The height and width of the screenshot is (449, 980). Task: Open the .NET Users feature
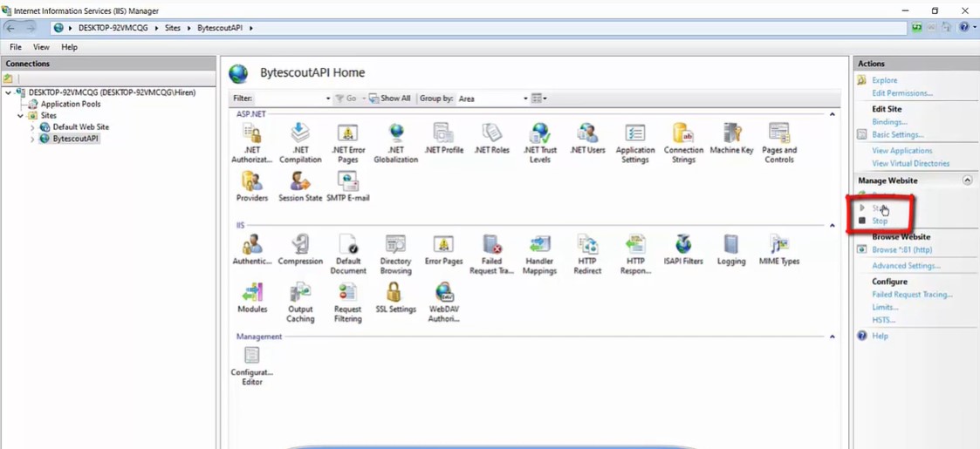coord(587,138)
